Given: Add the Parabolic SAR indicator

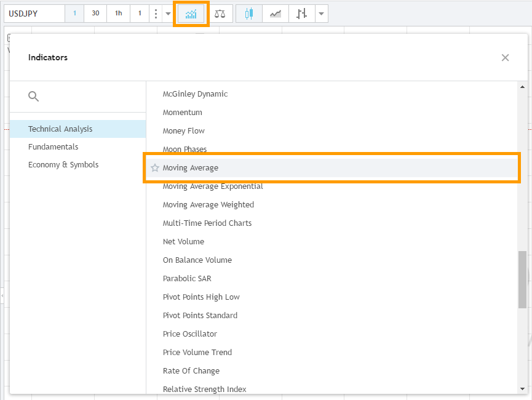Looking at the screenshot, I should [332, 278].
